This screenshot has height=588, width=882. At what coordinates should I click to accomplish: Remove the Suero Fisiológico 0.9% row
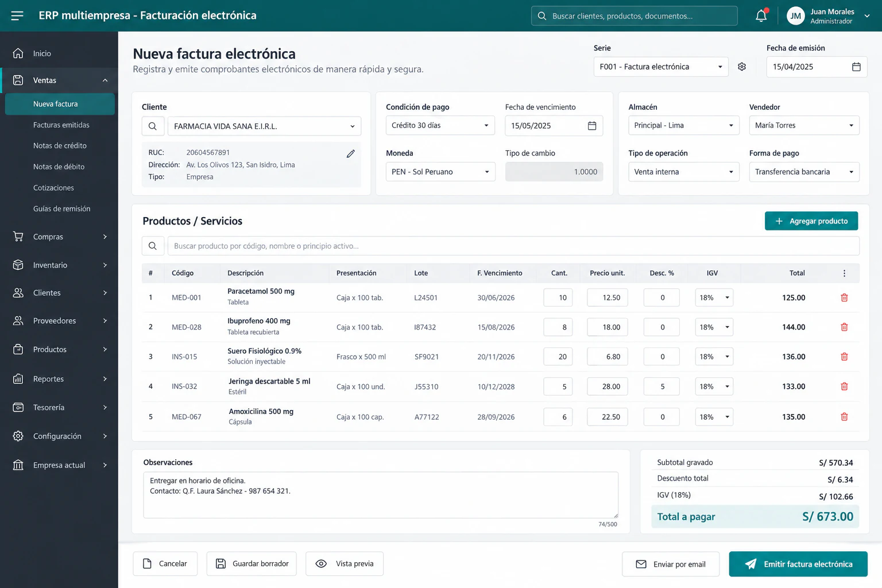click(844, 357)
